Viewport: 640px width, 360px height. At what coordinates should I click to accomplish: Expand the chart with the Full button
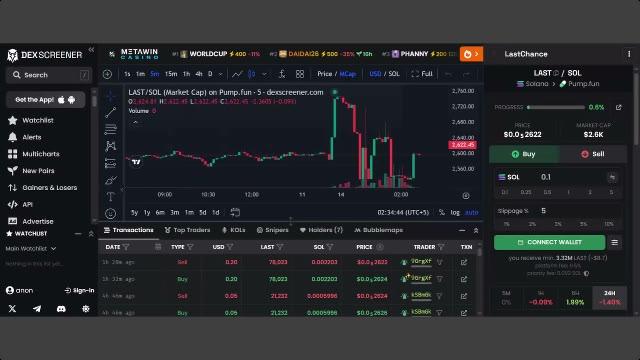click(x=422, y=74)
